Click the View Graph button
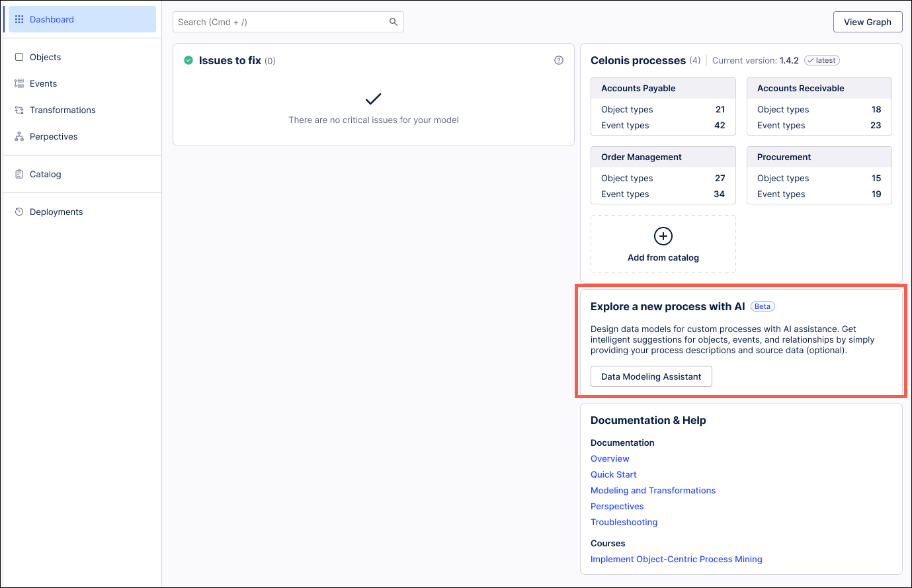Image resolution: width=912 pixels, height=588 pixels. click(x=868, y=21)
